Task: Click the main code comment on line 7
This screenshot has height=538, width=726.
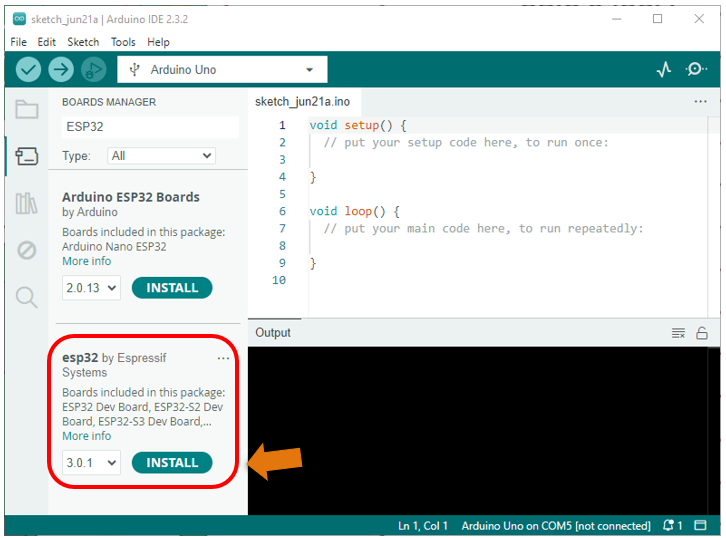Action: (x=483, y=229)
